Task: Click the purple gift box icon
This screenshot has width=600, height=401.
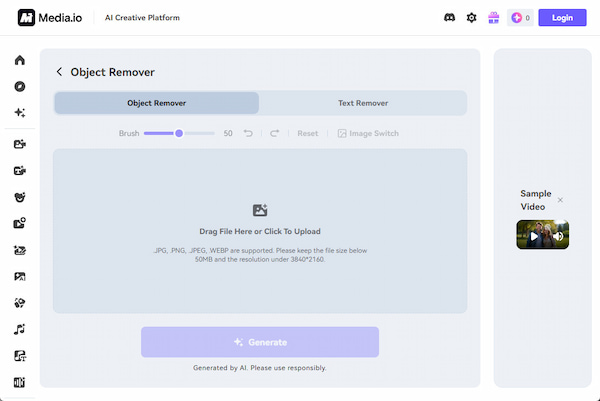Action: click(493, 18)
